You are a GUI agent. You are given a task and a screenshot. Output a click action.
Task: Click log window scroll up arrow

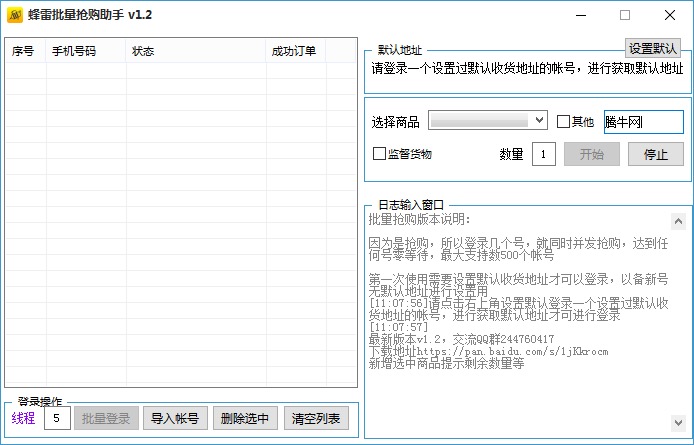tap(678, 221)
